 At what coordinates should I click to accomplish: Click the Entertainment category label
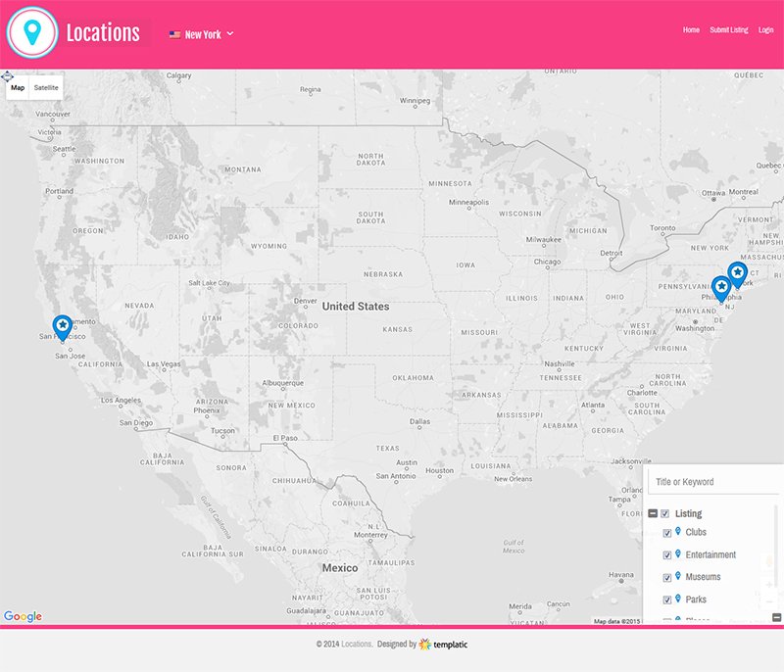[710, 554]
